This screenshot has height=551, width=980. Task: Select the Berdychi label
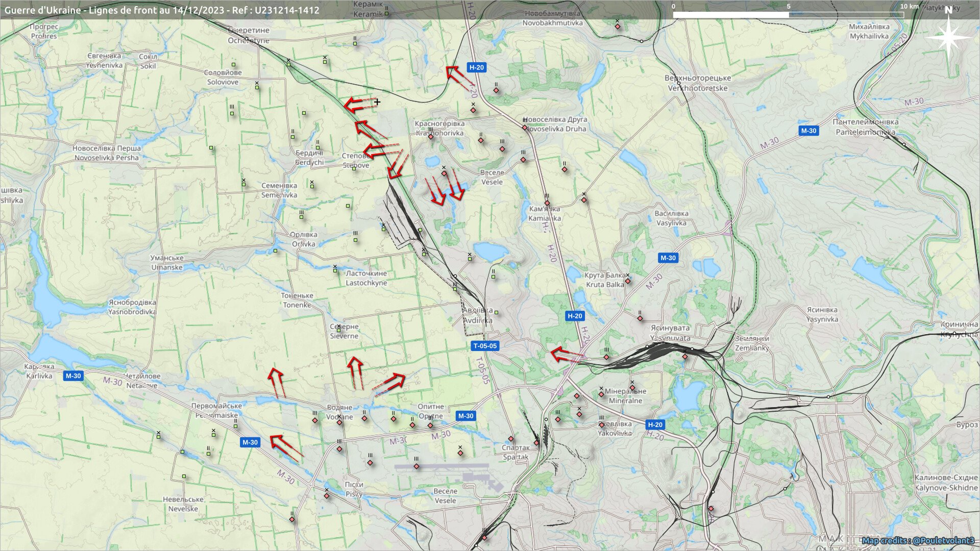pyautogui.click(x=309, y=158)
